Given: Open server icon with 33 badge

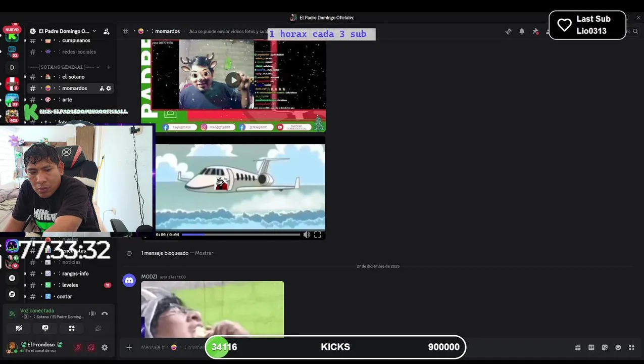Looking at the screenshot, I should (x=12, y=100).
